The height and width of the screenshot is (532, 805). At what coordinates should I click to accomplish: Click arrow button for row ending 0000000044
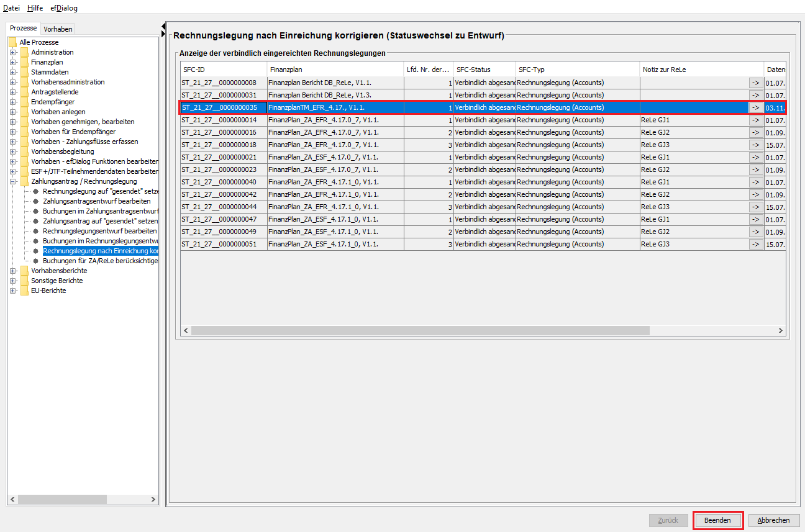pos(755,207)
